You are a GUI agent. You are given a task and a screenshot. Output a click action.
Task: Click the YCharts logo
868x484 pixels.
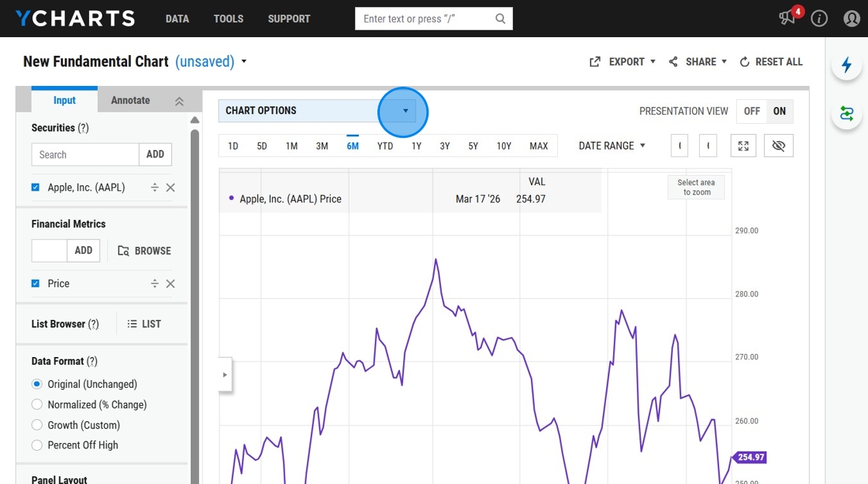click(75, 19)
